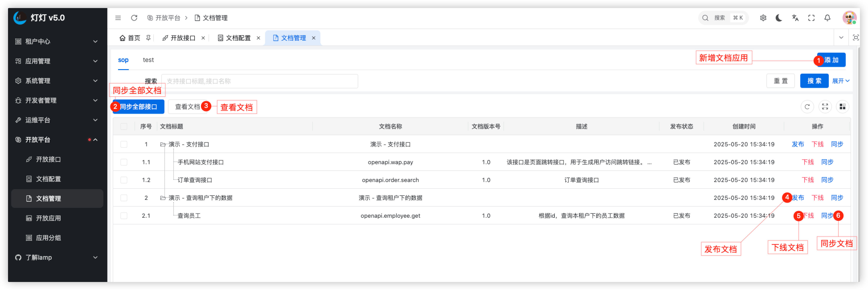Viewport: 868px width, 290px height.
Task: Collapse the 演示 - 支付接口 tree folder
Action: (163, 144)
